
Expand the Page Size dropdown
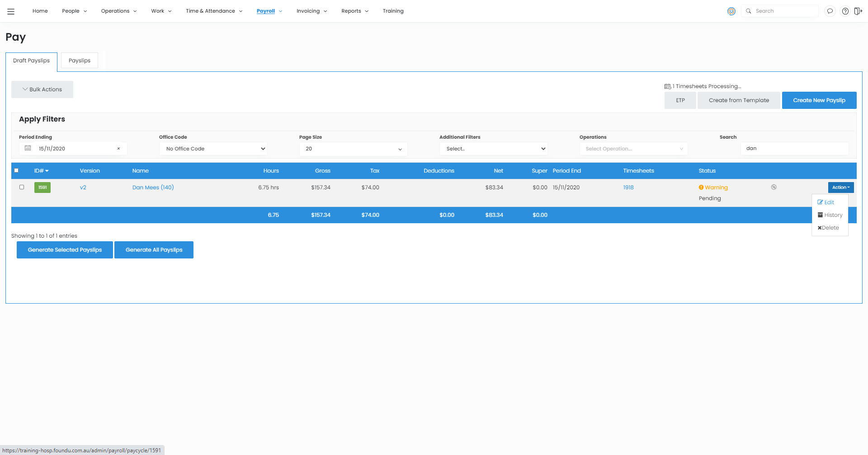tap(353, 149)
